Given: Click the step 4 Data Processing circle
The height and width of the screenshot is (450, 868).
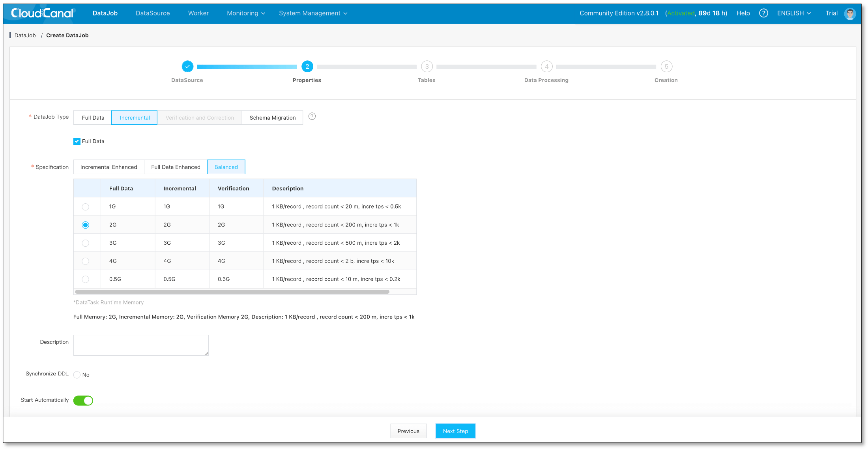Looking at the screenshot, I should pos(546,66).
